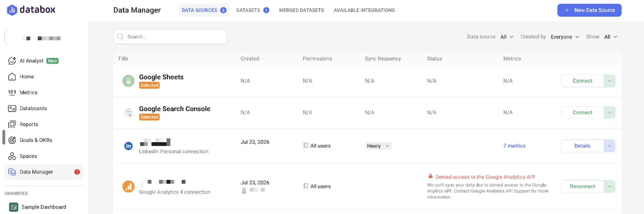Image resolution: width=644 pixels, height=214 pixels.
Task: Click the Selected badge under Google Sheets
Action: coord(149,85)
